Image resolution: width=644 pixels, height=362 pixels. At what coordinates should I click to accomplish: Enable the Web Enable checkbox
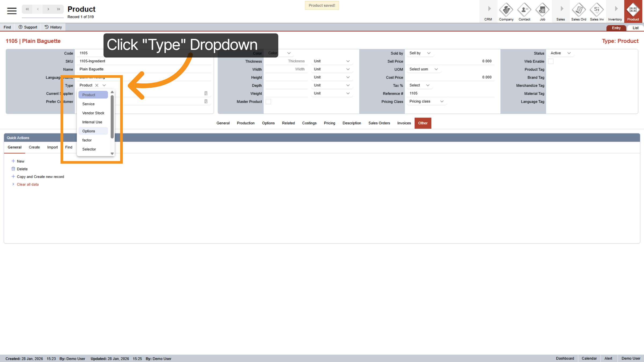(551, 61)
